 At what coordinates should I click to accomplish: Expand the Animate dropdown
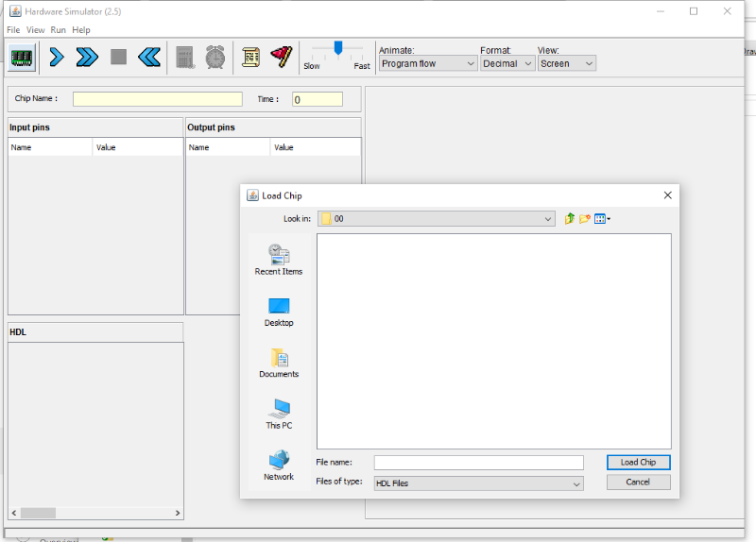click(428, 63)
